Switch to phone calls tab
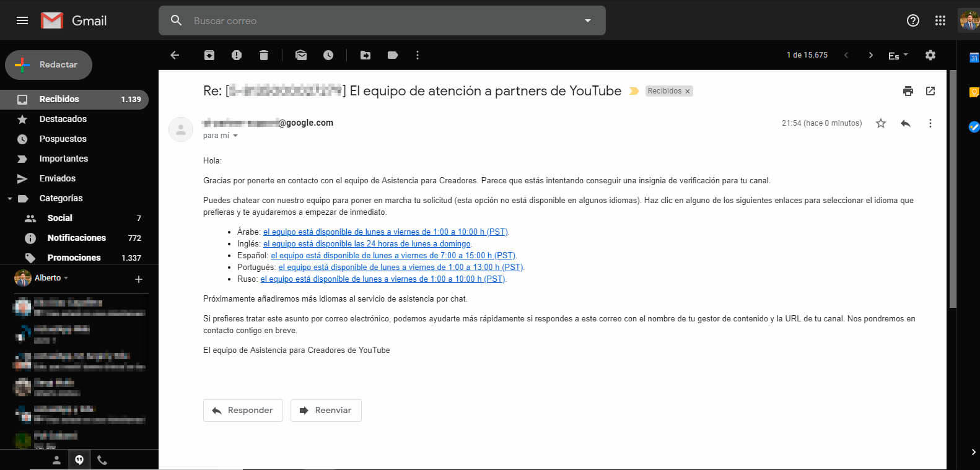This screenshot has height=470, width=980. pos(102,460)
